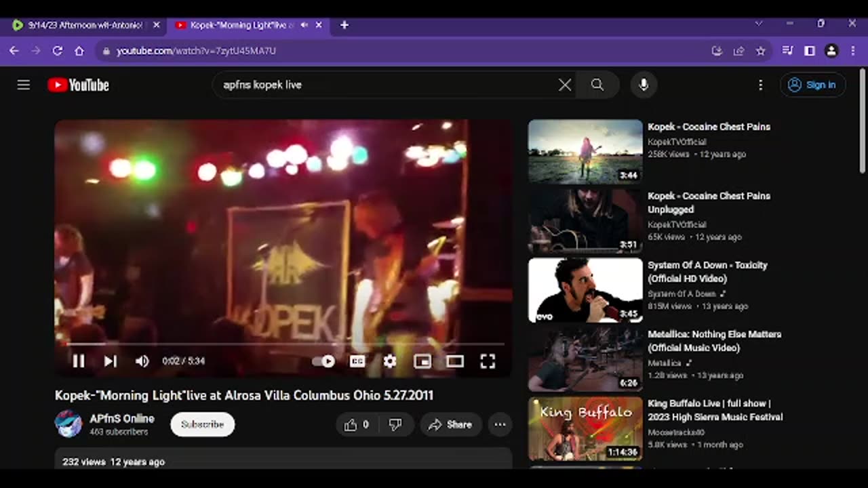Open System Of A Down Toxicity thumbnail
Image resolution: width=868 pixels, height=488 pixels.
(x=585, y=290)
